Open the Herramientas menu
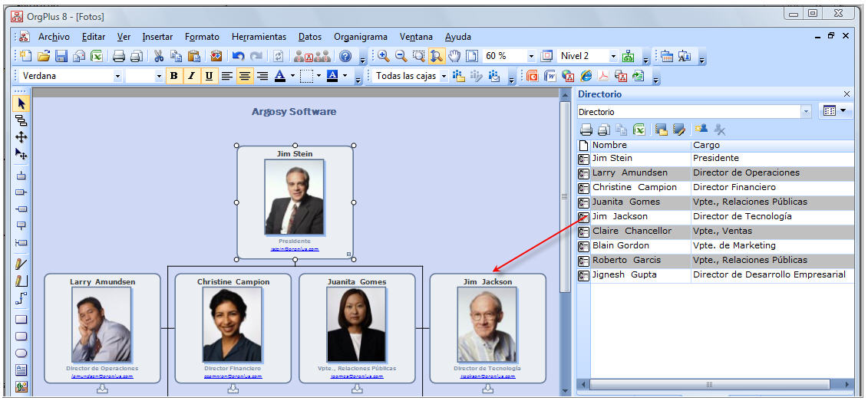 pyautogui.click(x=259, y=37)
